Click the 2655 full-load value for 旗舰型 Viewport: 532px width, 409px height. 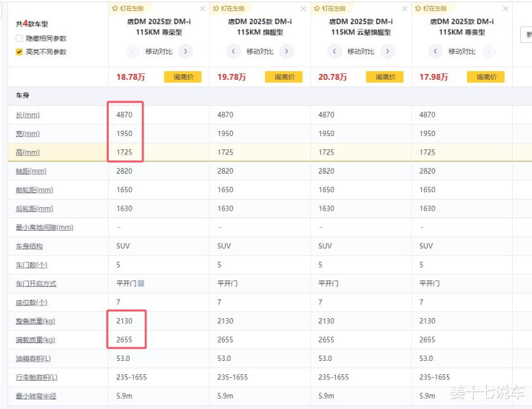(225, 339)
